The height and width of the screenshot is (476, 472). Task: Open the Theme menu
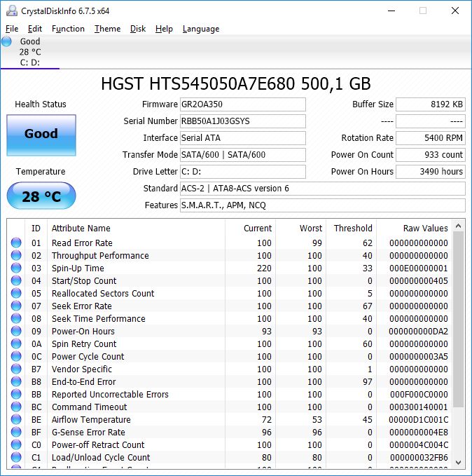(x=107, y=29)
